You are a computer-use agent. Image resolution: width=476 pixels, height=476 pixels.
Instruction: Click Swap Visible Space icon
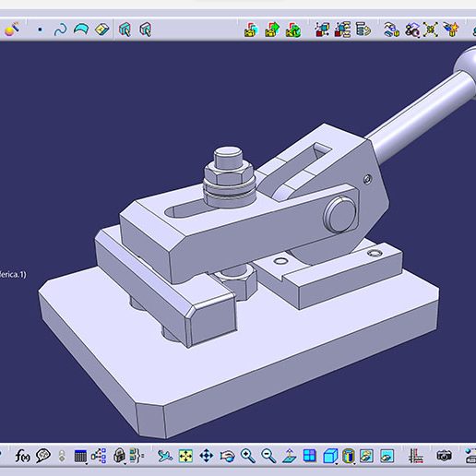387,456
